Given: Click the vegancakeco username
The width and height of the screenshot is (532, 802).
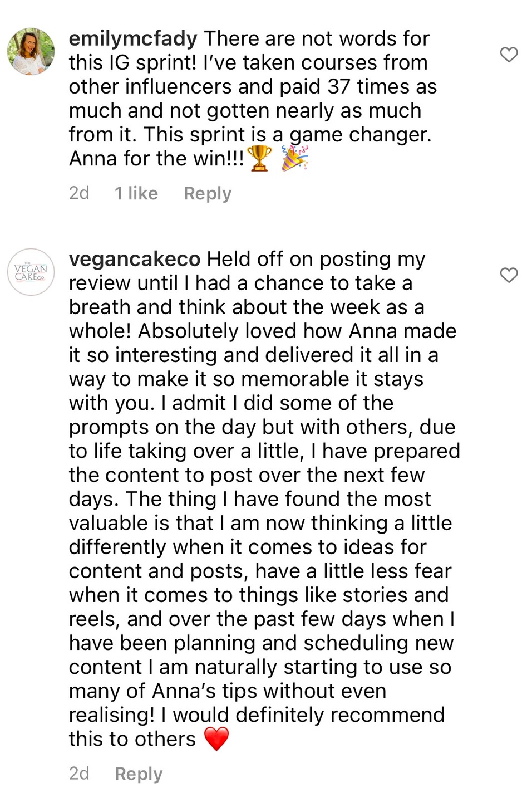Looking at the screenshot, I should pyautogui.click(x=135, y=260).
